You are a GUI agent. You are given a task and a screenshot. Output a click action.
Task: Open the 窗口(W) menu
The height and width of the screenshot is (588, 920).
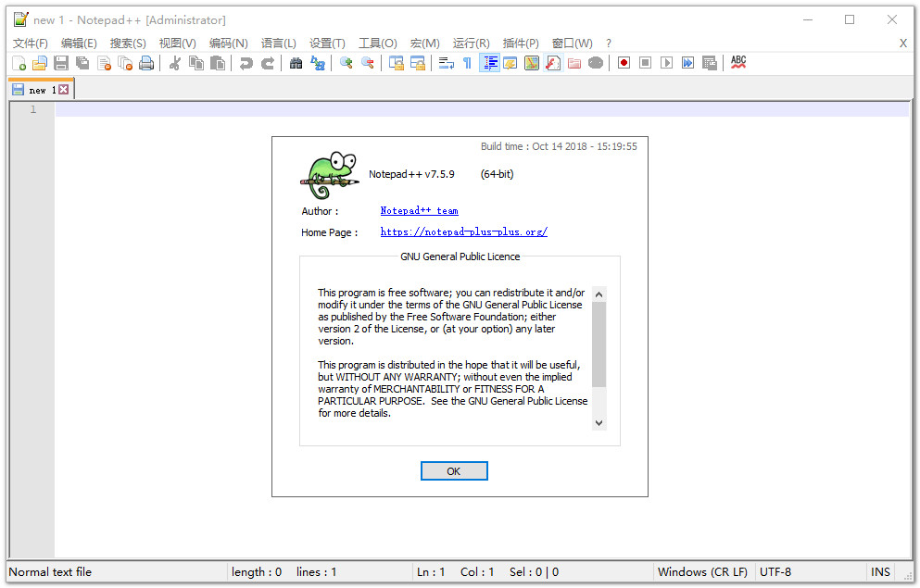(572, 44)
